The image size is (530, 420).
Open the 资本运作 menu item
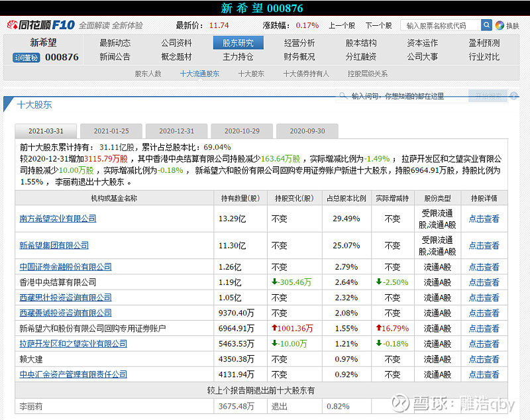(x=423, y=43)
